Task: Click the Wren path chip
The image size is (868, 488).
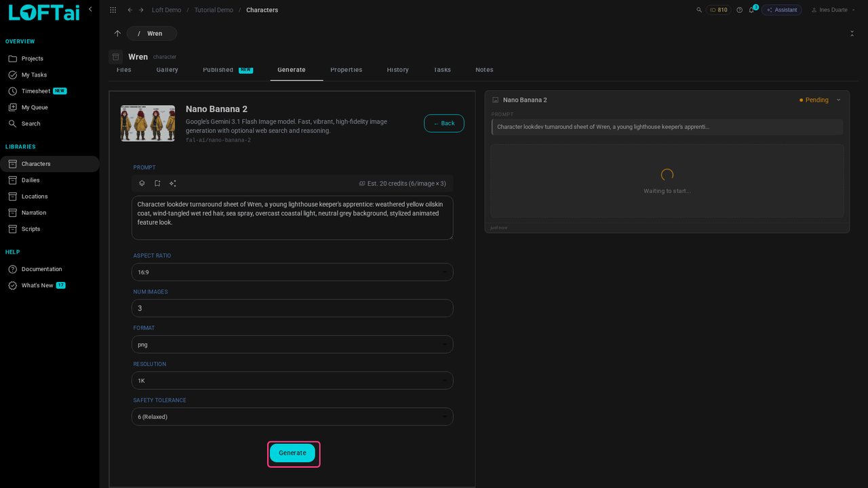Action: (x=152, y=33)
